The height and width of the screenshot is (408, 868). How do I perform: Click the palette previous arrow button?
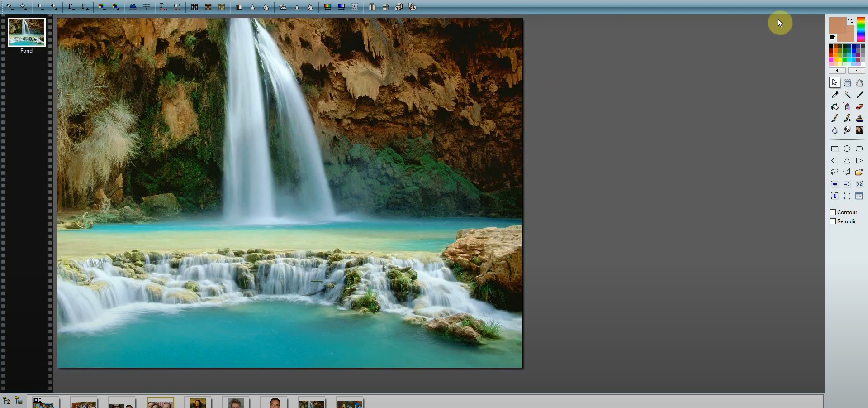[x=837, y=71]
